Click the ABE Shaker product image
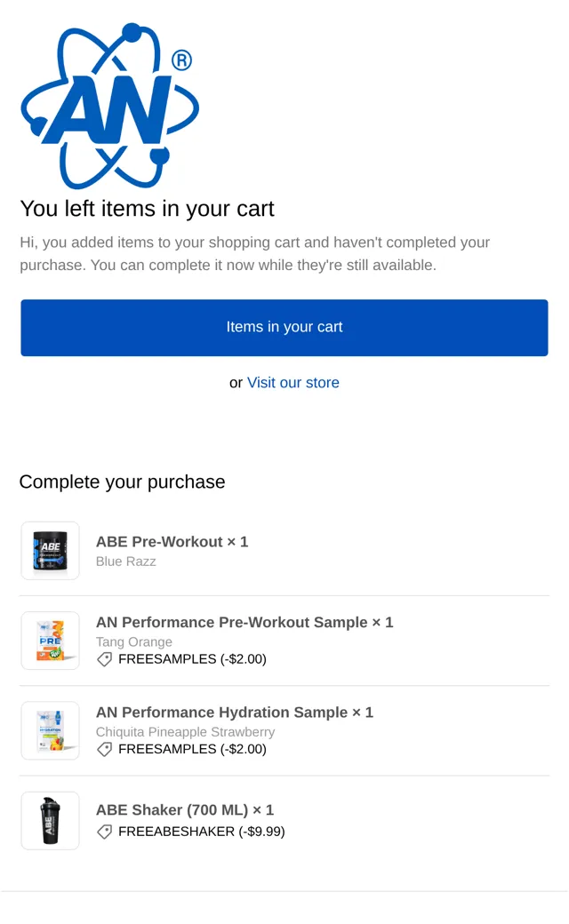The image size is (569, 924). [50, 821]
